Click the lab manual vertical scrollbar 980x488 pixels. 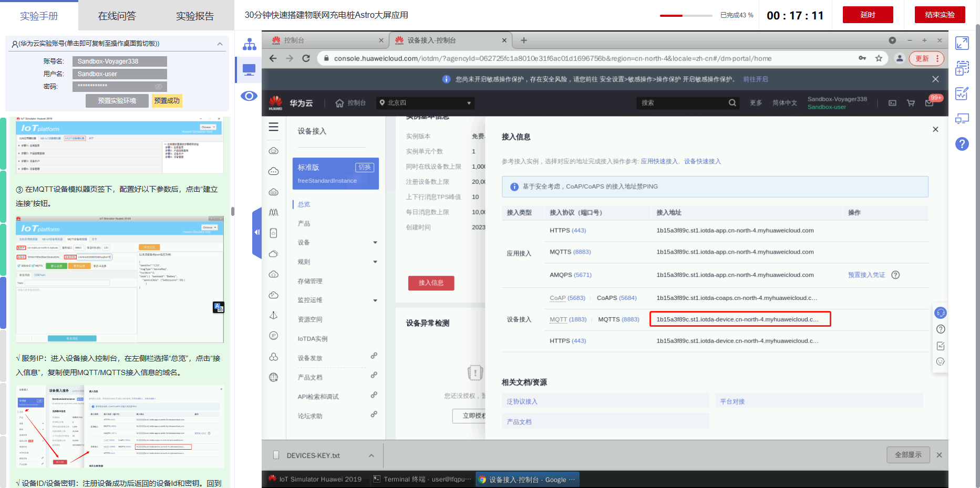tap(233, 212)
